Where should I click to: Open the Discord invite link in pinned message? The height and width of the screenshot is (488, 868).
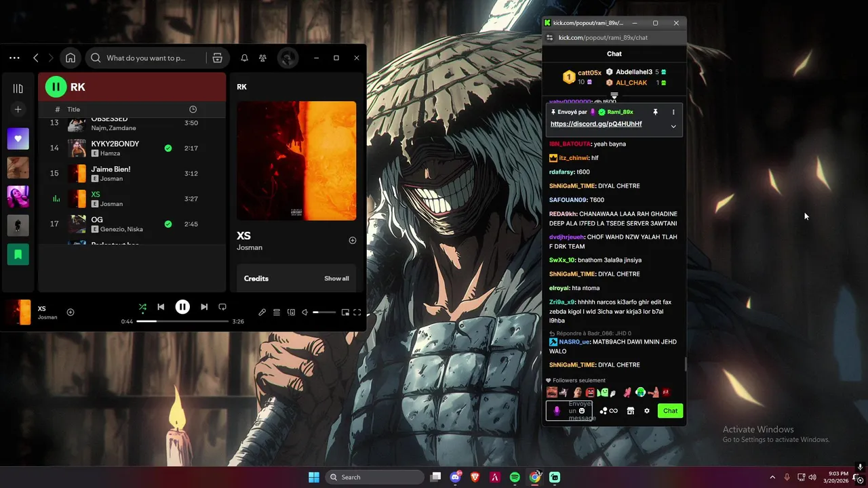point(596,124)
